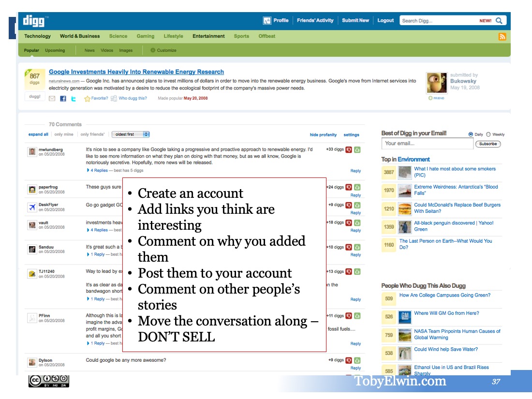Open "How Are College Campuses Going Green?" link
Screen dimensions: 532x399
pyautogui.click(x=445, y=295)
